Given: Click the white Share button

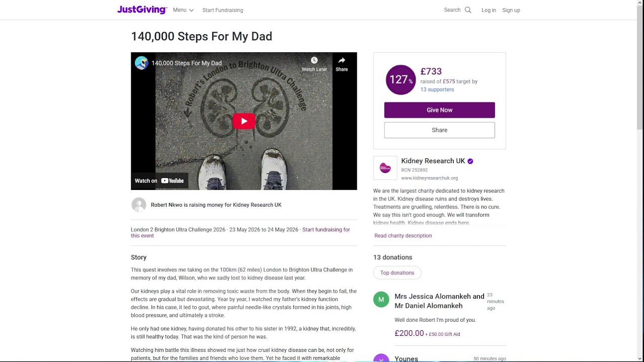Looking at the screenshot, I should point(440,130).
